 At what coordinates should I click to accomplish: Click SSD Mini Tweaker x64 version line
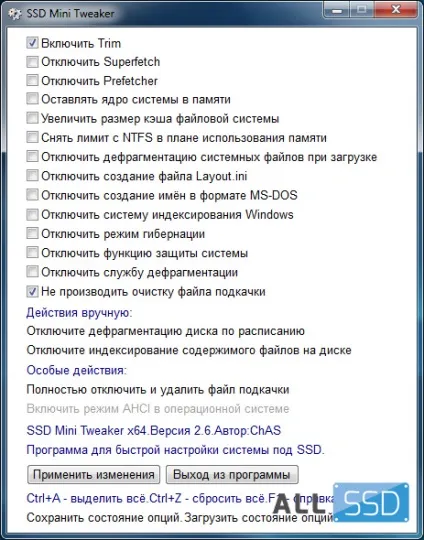coord(154,430)
